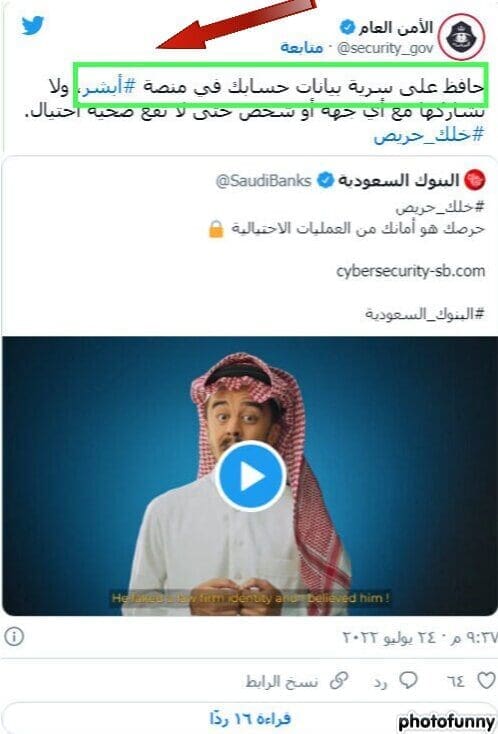Viewport: 498px width, 734px height.
Task: Open the #خلك_حريص hashtag in main tweet
Action: click(428, 135)
